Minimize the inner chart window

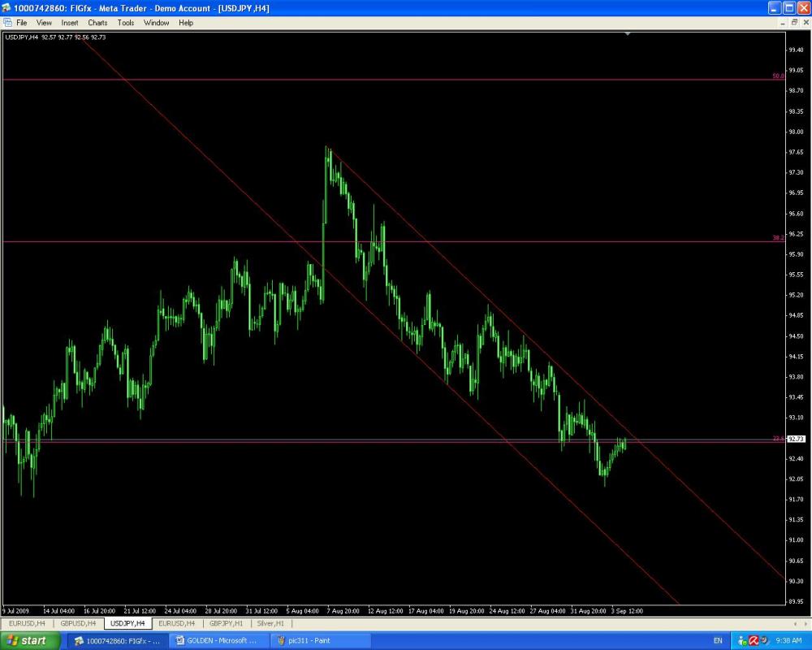click(783, 23)
